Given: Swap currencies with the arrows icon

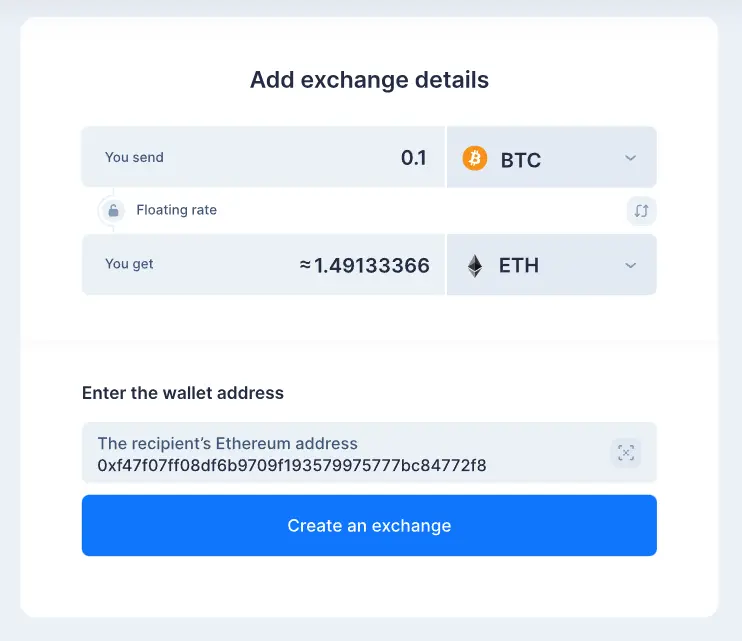Looking at the screenshot, I should pos(641,211).
